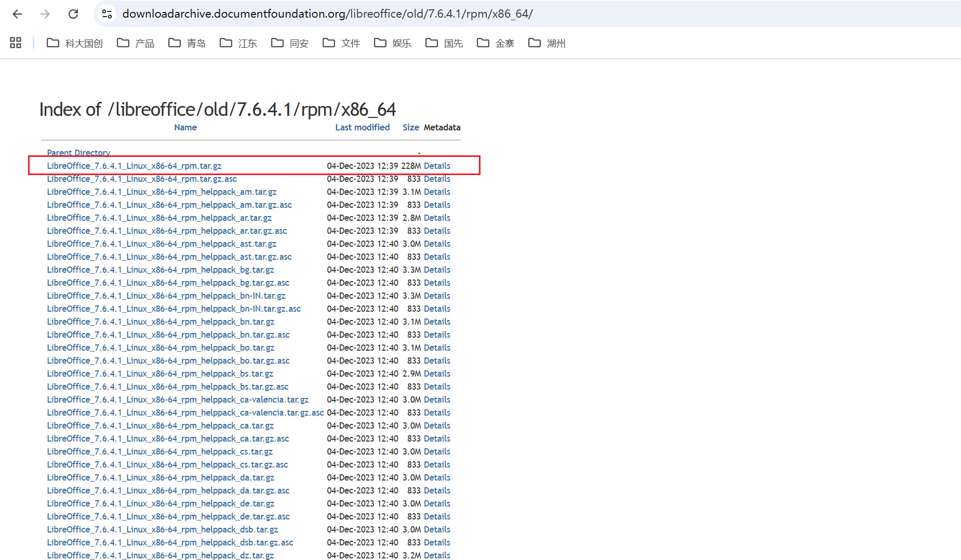961x560 pixels.
Task: Download helppack_ar.tar.gz.asc
Action: pyautogui.click(x=167, y=231)
